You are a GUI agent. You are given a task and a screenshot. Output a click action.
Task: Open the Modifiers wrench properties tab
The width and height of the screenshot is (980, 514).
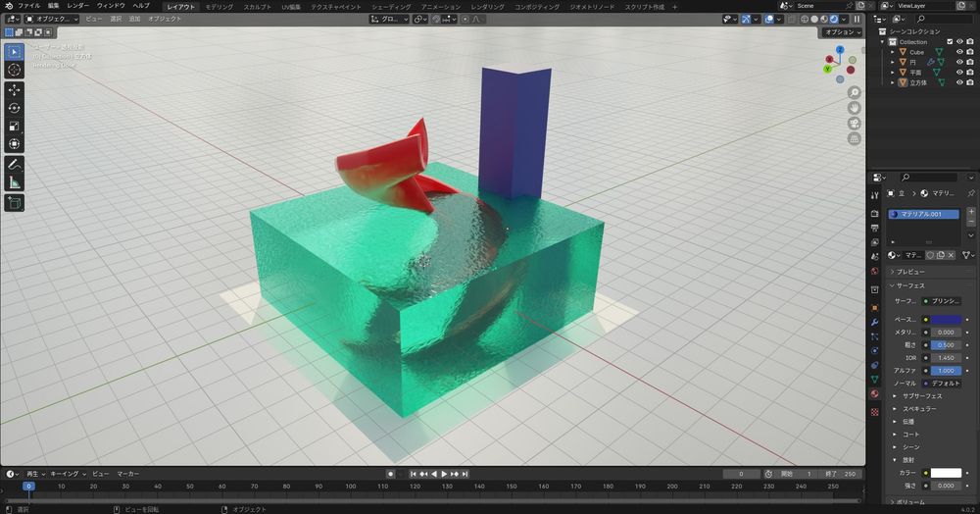(874, 322)
